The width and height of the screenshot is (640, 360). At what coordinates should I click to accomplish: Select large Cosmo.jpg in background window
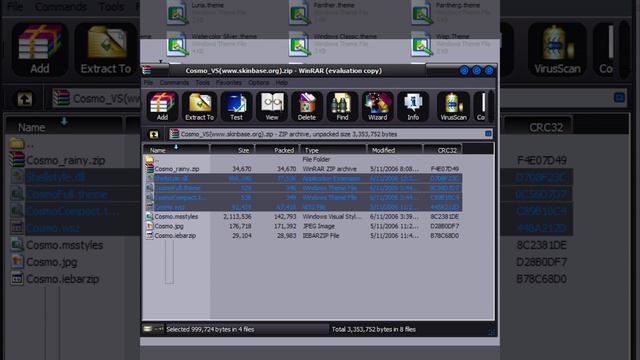pyautogui.click(x=51, y=262)
